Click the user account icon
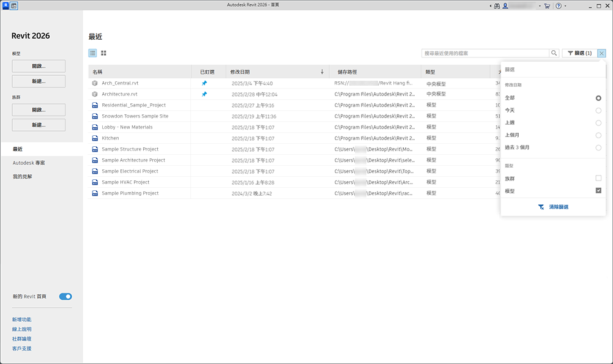Screen dimensions: 613x364 pos(505,6)
